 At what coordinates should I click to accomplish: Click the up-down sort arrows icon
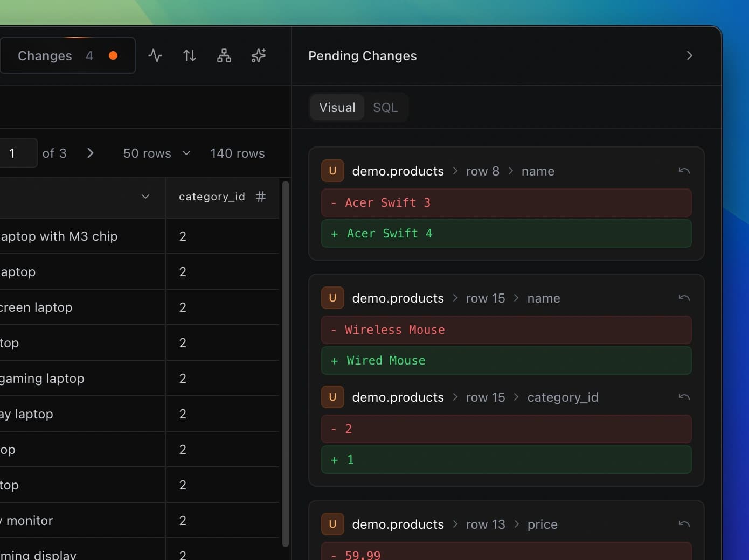pos(190,55)
